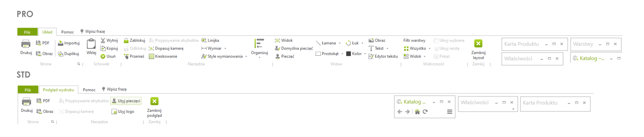Switch to the Układ tab
Screen dimensions: 644x137
click(x=47, y=32)
